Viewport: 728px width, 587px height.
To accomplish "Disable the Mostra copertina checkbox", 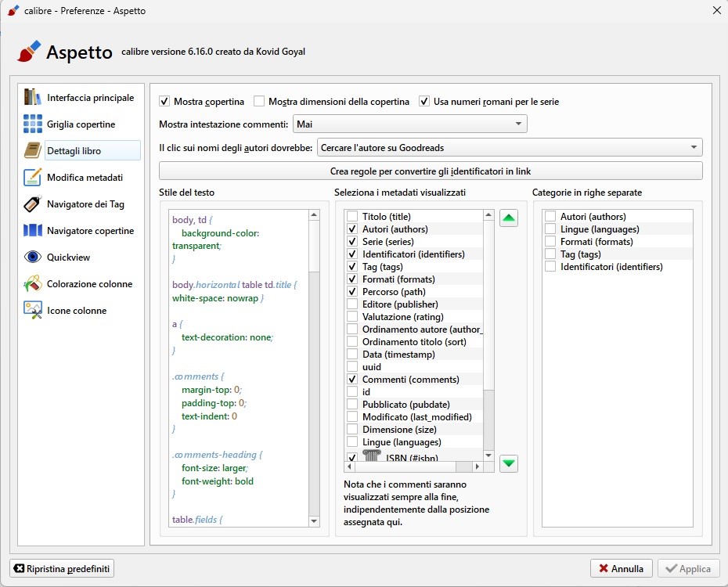I will click(x=164, y=102).
